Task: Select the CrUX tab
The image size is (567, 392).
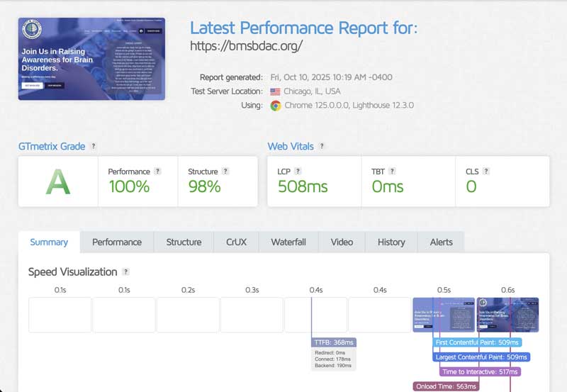Action: pos(236,242)
